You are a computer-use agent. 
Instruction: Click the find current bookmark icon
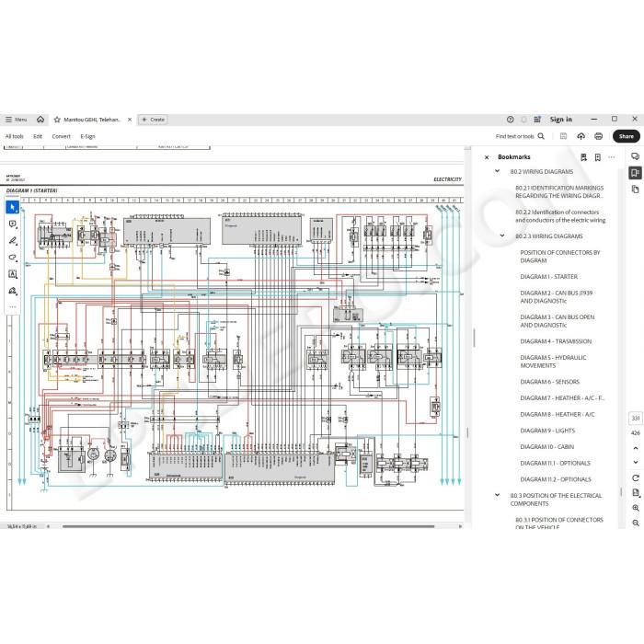pyautogui.click(x=583, y=157)
